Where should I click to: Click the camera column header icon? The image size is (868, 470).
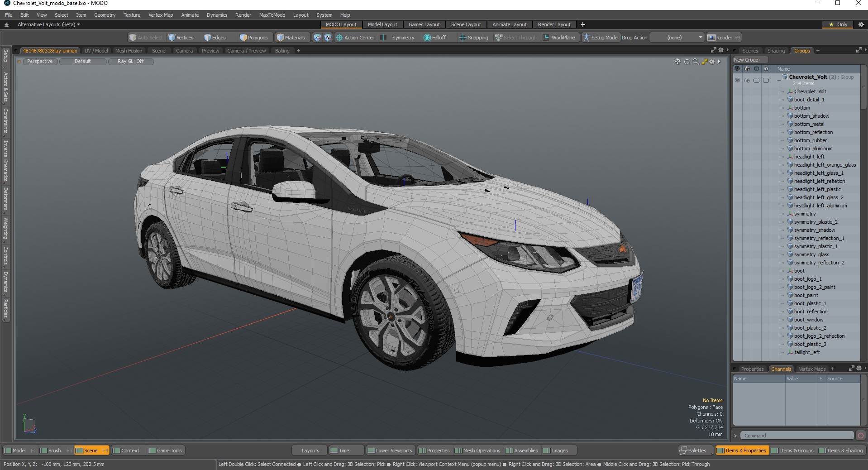click(747, 69)
